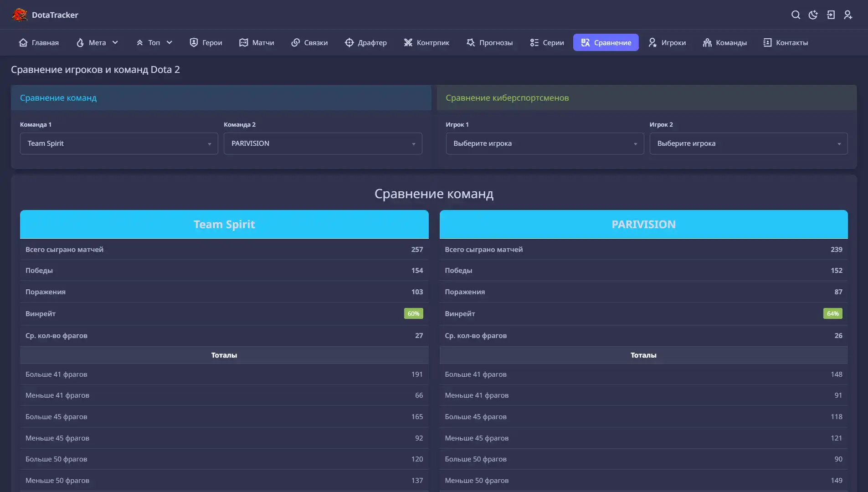Open the Команды menu item
The width and height of the screenshot is (868, 492).
click(724, 42)
